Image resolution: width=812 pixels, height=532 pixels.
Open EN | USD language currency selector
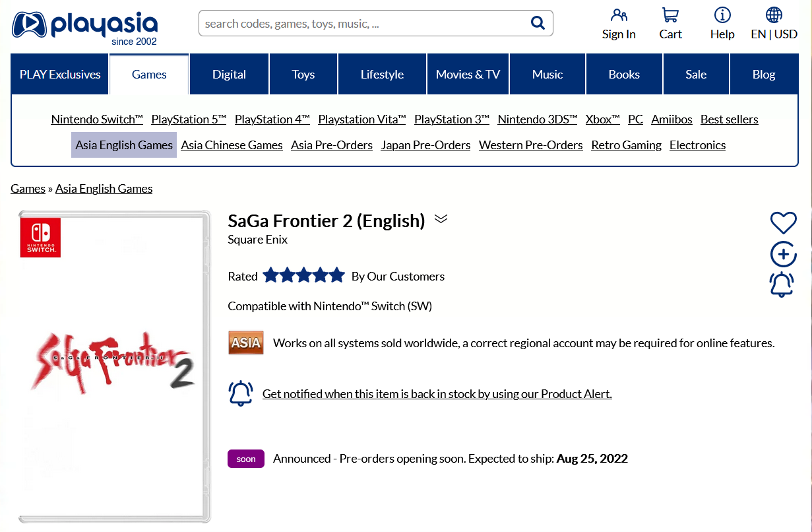[x=774, y=24]
